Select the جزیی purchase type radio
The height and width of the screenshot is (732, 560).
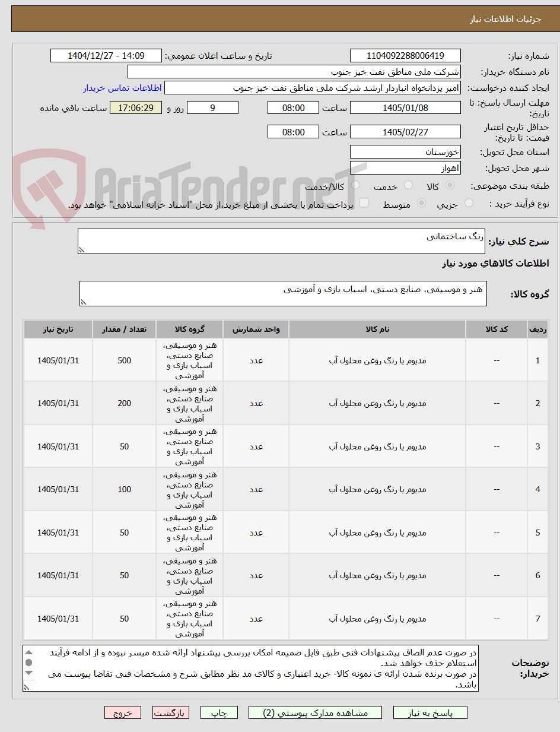tap(469, 203)
